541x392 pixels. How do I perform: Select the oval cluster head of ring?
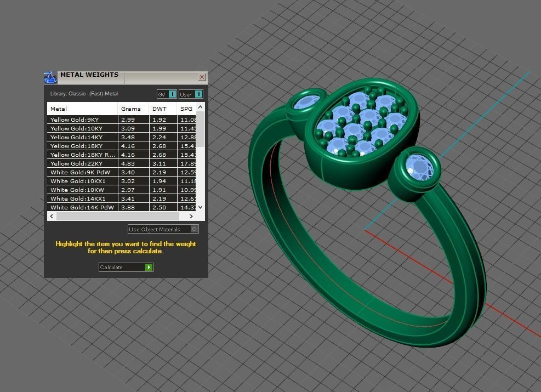pyautogui.click(x=362, y=133)
